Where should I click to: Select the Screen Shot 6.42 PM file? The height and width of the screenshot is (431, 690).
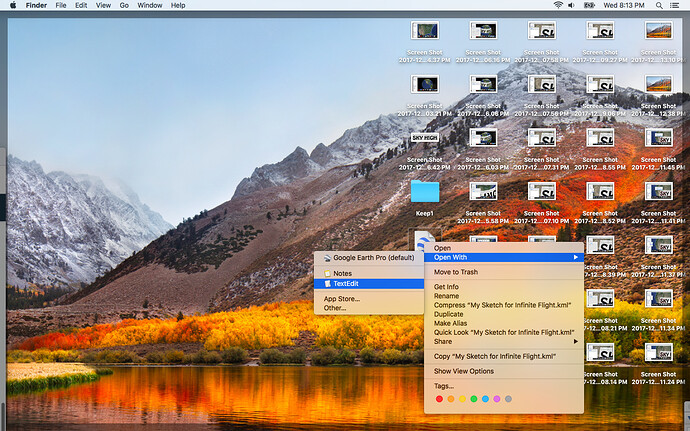(425, 138)
